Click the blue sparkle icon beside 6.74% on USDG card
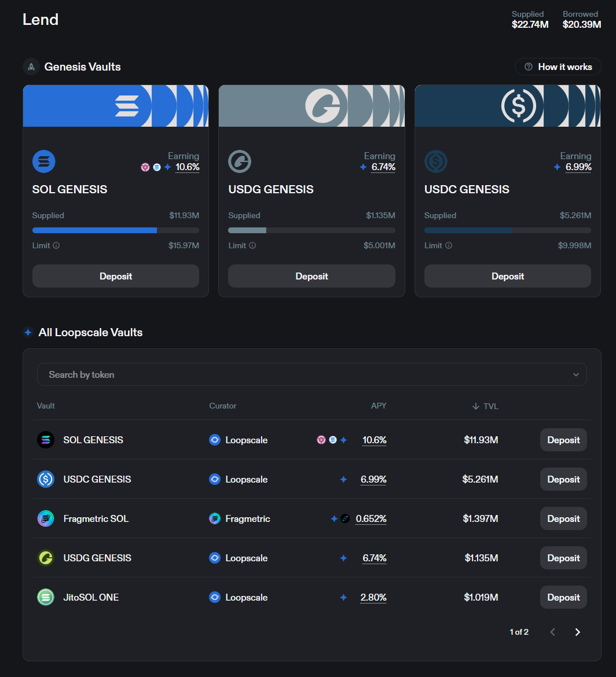 [x=364, y=167]
